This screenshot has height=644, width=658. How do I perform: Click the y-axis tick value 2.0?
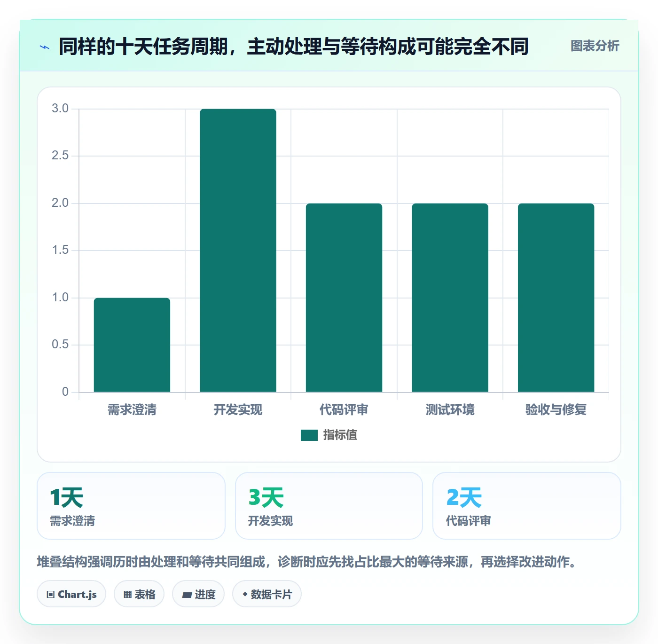pos(60,203)
